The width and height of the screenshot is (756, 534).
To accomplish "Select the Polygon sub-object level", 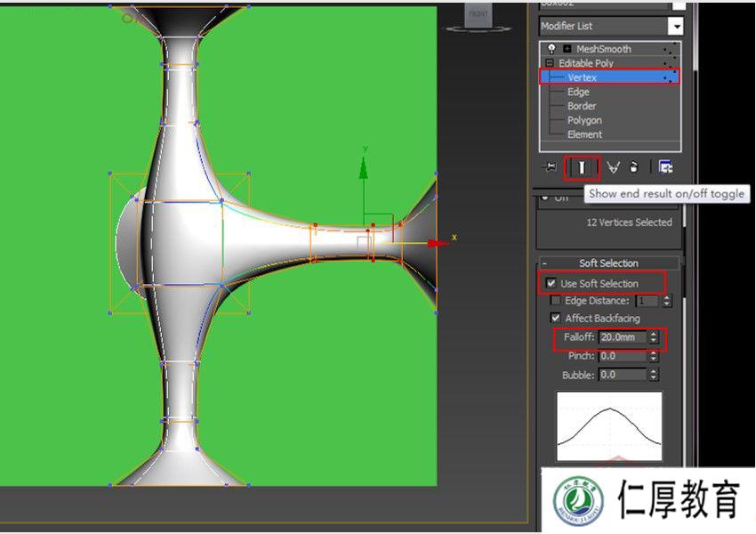I will pos(583,120).
